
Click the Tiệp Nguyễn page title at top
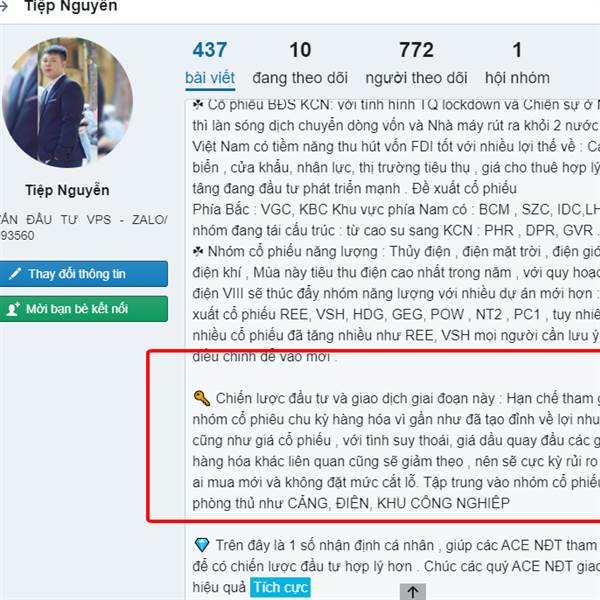[71, 6]
